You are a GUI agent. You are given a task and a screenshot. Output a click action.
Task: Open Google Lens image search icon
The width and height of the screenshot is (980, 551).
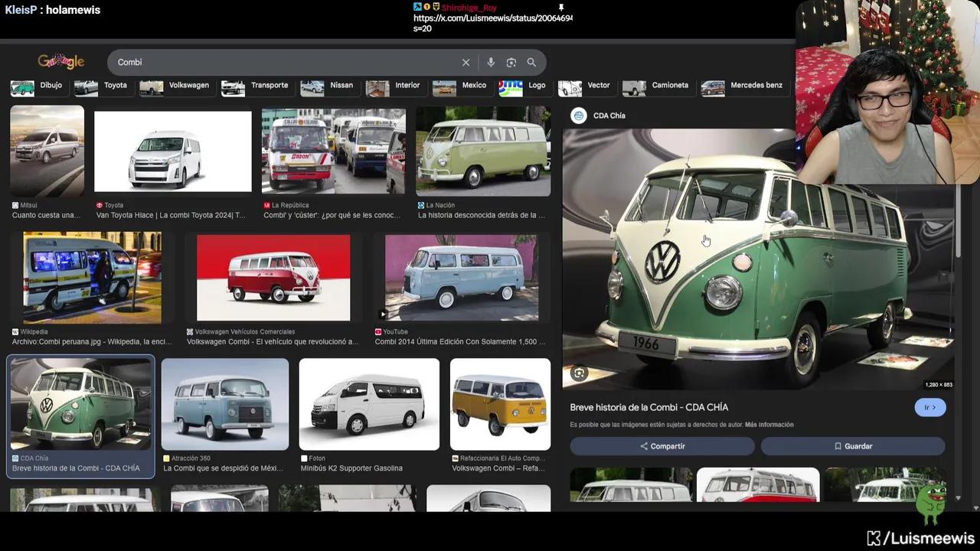point(511,63)
